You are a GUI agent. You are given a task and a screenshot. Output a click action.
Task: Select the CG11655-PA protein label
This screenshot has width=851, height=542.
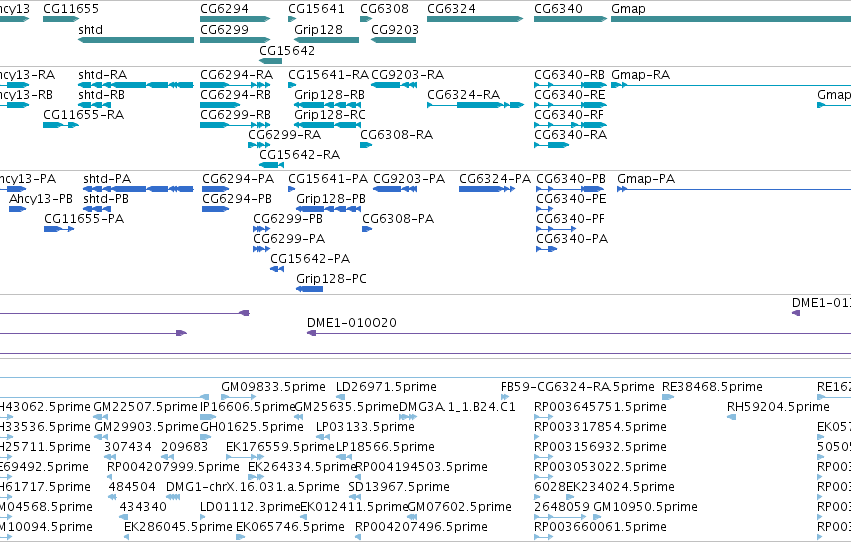tap(84, 219)
